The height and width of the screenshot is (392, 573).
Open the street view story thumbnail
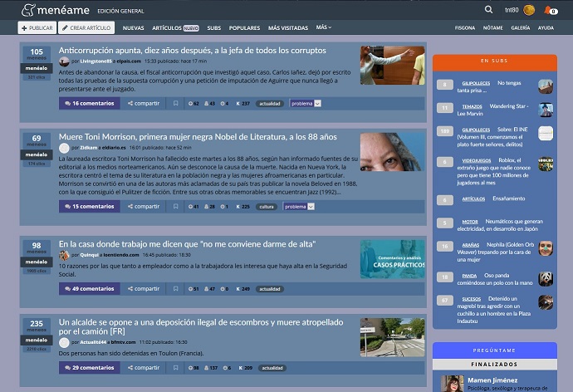pos(392,337)
